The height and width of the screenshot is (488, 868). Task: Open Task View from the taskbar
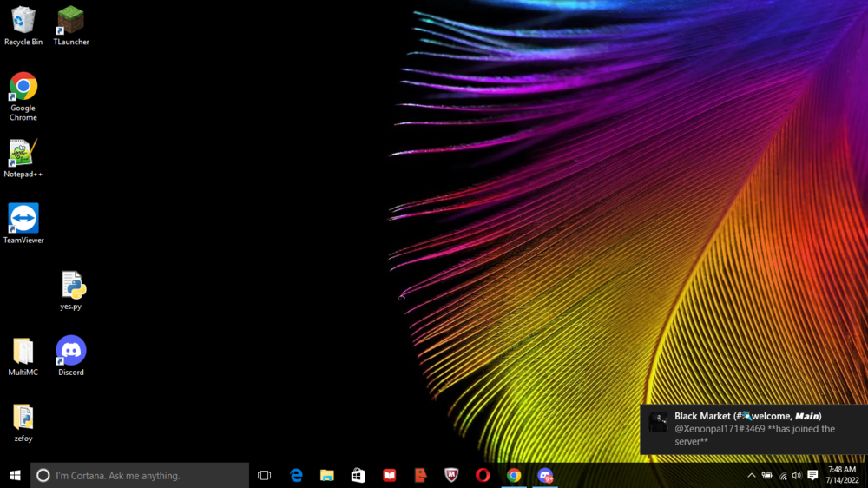point(265,475)
